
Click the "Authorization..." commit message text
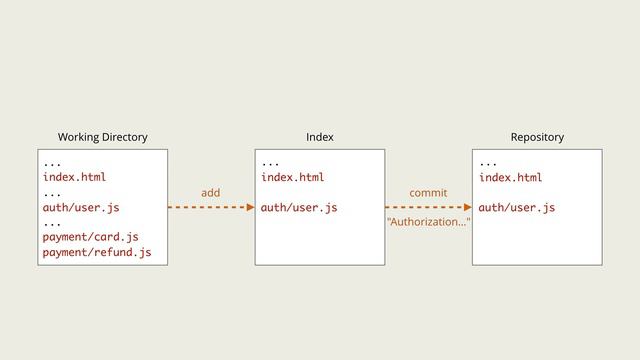coord(429,222)
